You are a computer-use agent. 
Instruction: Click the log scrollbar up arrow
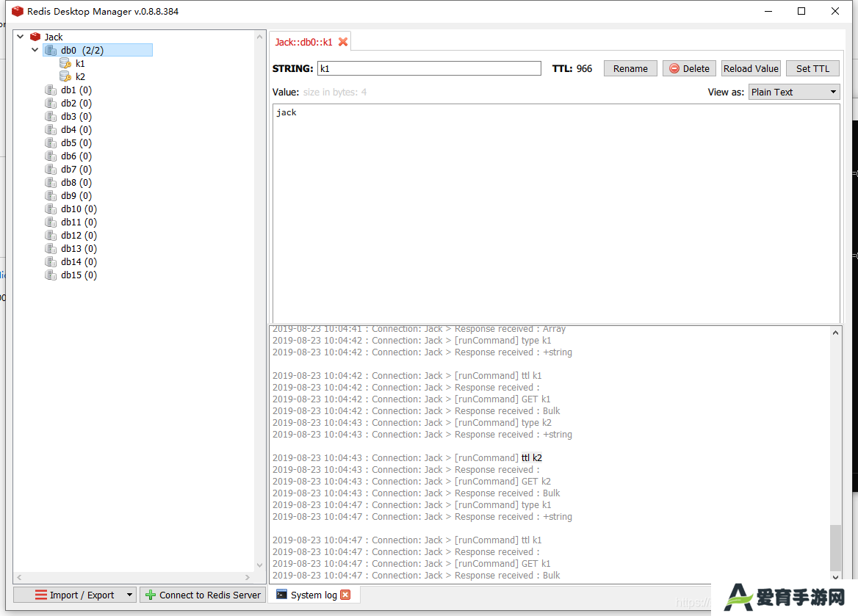tap(835, 333)
